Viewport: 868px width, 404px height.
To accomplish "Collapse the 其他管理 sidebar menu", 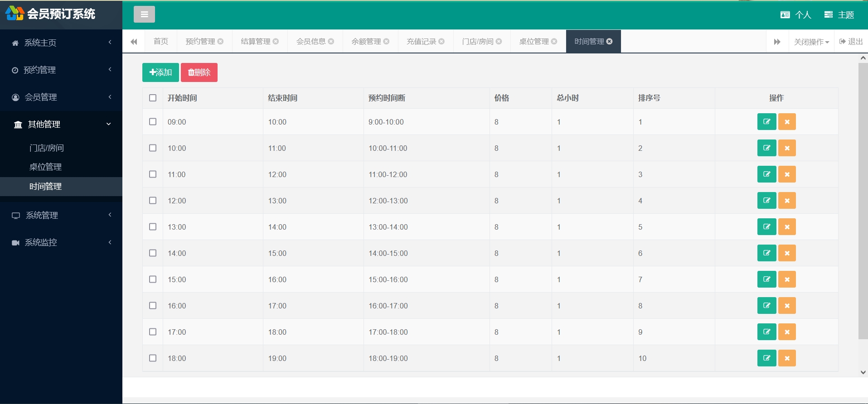I will point(61,124).
